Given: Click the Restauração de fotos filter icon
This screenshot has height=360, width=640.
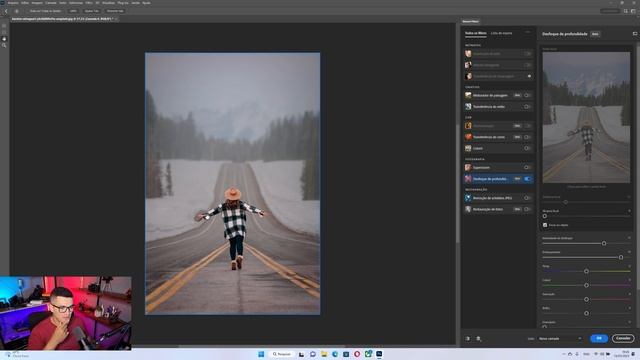Looking at the screenshot, I should pyautogui.click(x=468, y=209).
